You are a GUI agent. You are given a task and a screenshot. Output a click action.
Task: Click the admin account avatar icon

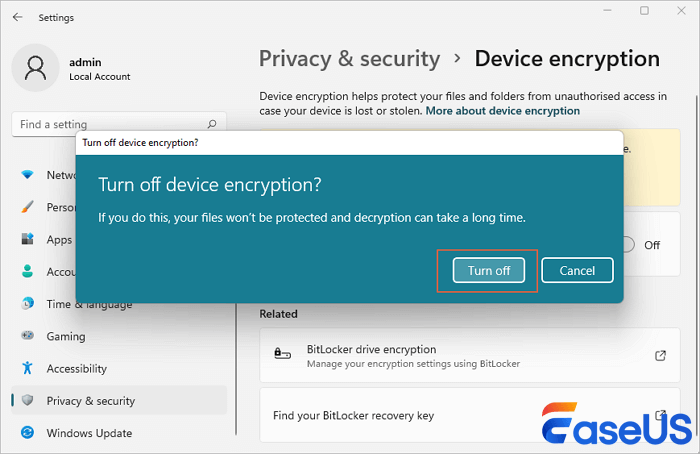tap(35, 67)
